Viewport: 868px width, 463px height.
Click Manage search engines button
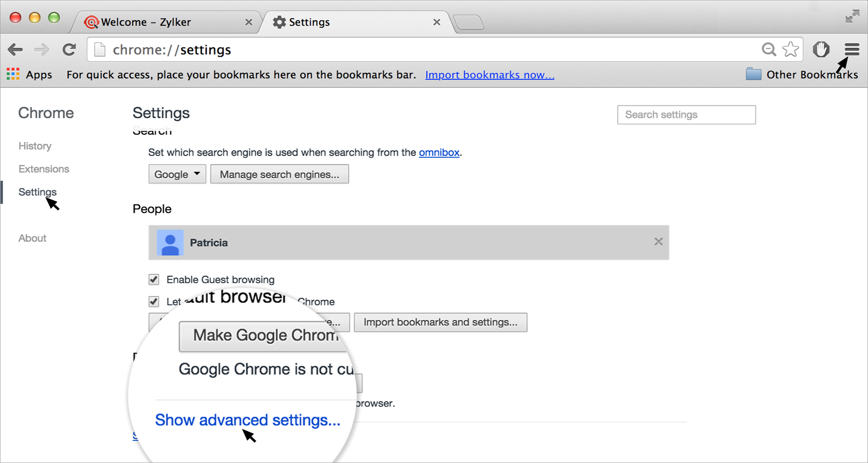click(x=279, y=174)
